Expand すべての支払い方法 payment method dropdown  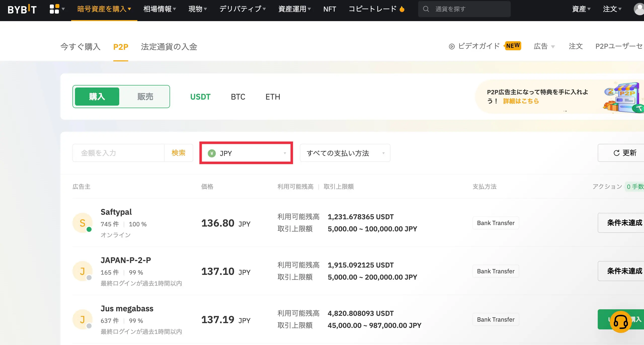pyautogui.click(x=345, y=153)
